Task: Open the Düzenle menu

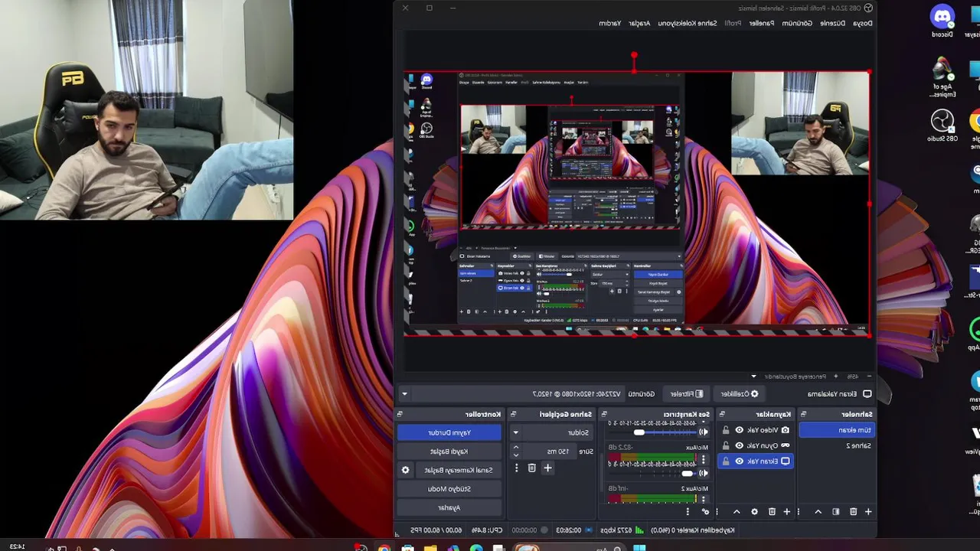Action: pos(833,23)
